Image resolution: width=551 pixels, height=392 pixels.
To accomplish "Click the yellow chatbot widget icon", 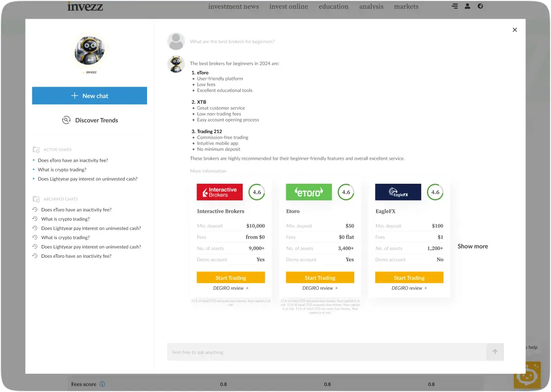I will click(527, 375).
